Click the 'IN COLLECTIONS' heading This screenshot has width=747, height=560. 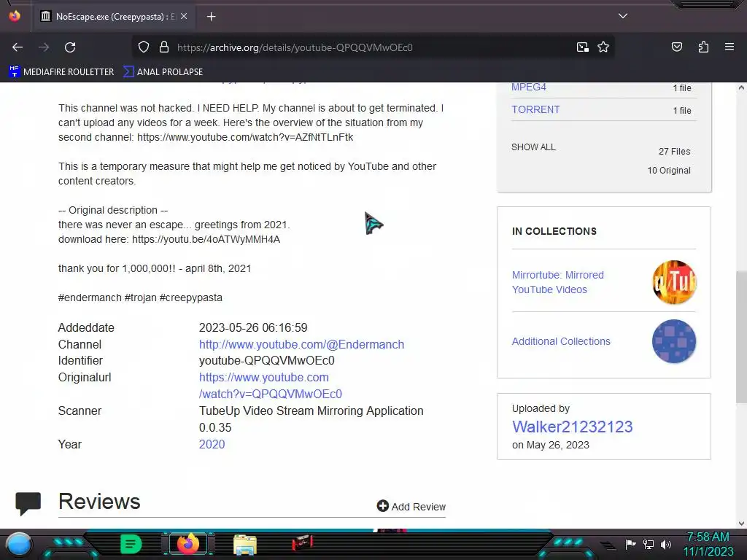click(554, 231)
